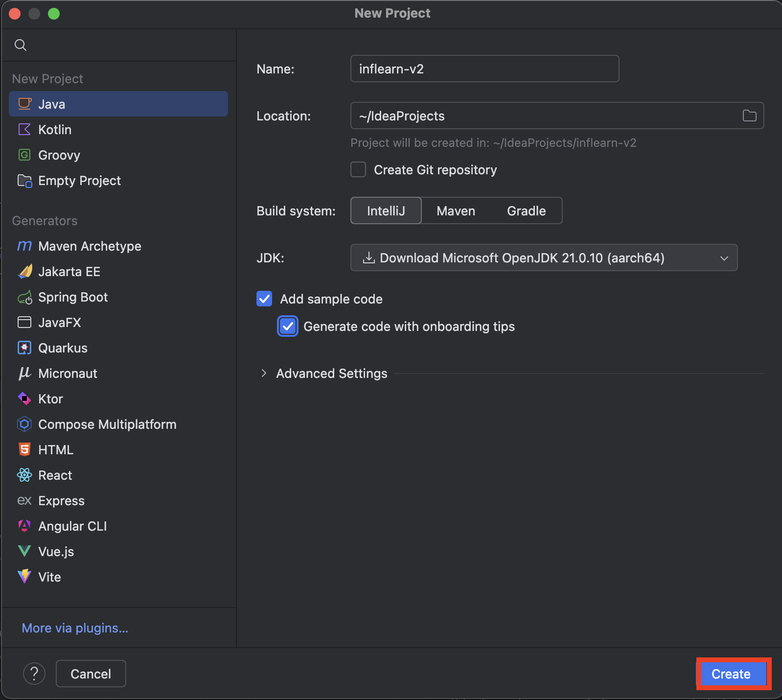The width and height of the screenshot is (782, 700).
Task: Choose Maven Archetype generator
Action: 118,246
